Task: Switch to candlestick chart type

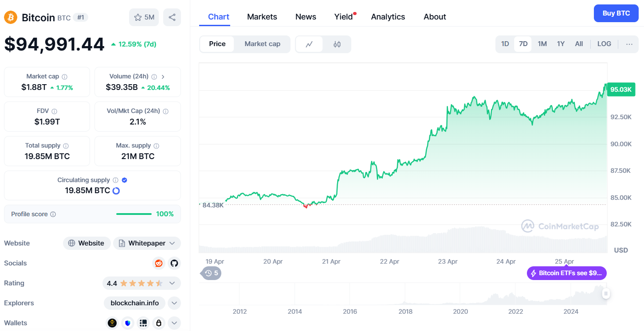Action: click(x=337, y=44)
